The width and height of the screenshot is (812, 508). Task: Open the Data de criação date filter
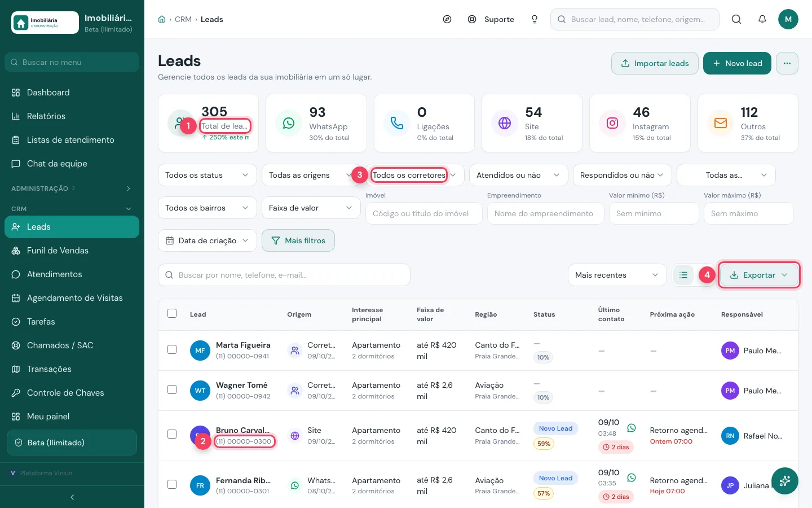[208, 240]
